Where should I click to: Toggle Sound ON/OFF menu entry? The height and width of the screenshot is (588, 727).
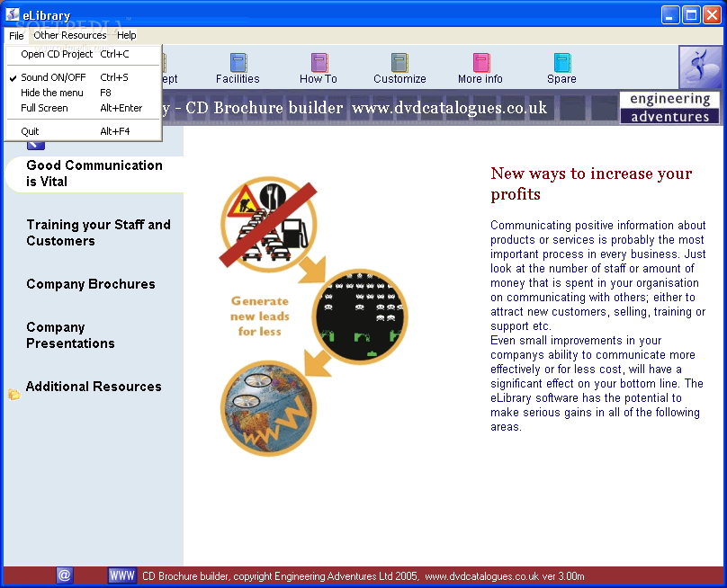[83, 77]
